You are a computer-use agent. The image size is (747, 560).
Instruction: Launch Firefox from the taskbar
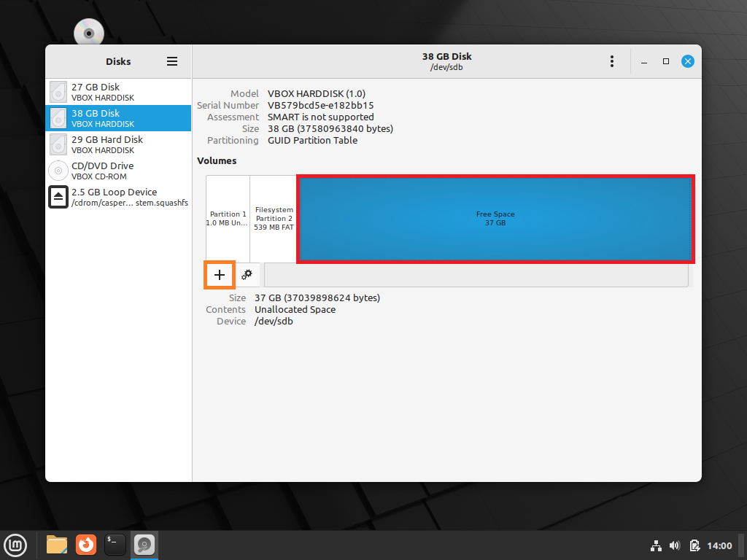click(86, 545)
